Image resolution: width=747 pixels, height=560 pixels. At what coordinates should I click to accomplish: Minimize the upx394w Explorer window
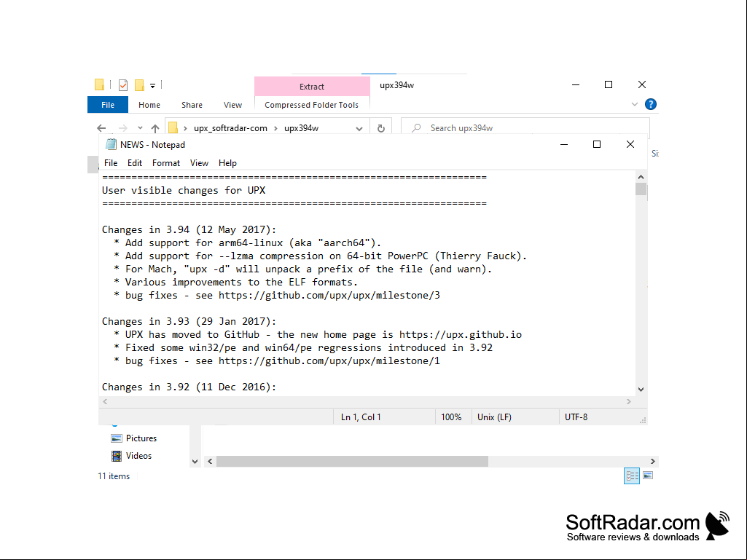576,84
